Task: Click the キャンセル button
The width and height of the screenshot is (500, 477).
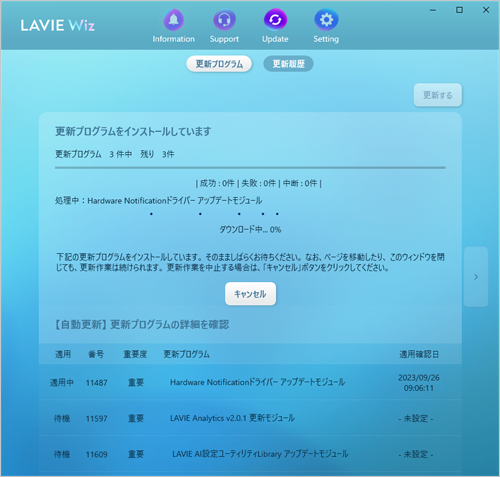Action: 250,294
